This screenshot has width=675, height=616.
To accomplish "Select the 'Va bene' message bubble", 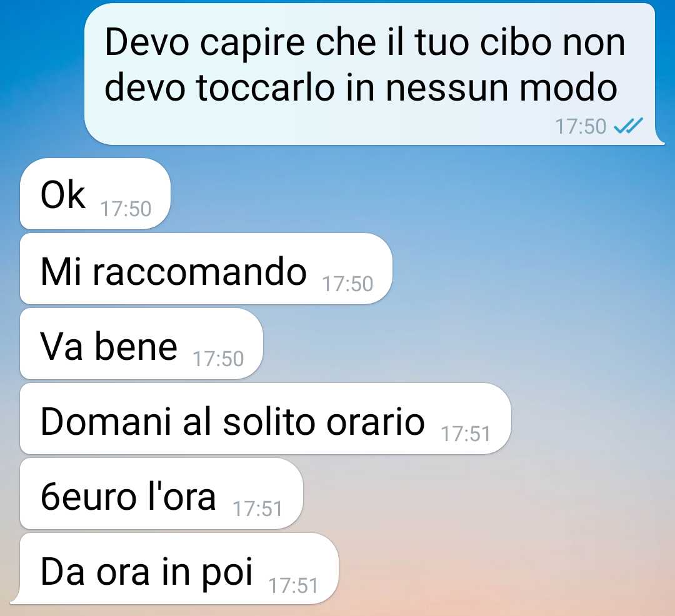I will point(141,344).
